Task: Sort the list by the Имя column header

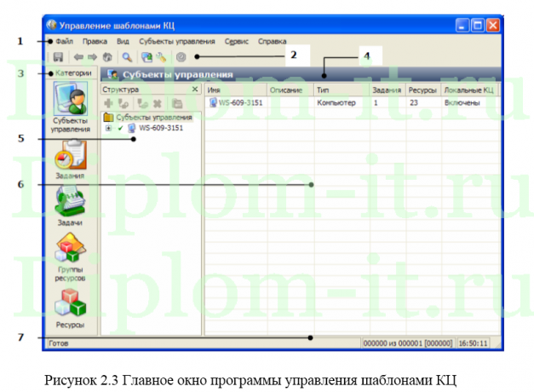Action: click(x=235, y=89)
